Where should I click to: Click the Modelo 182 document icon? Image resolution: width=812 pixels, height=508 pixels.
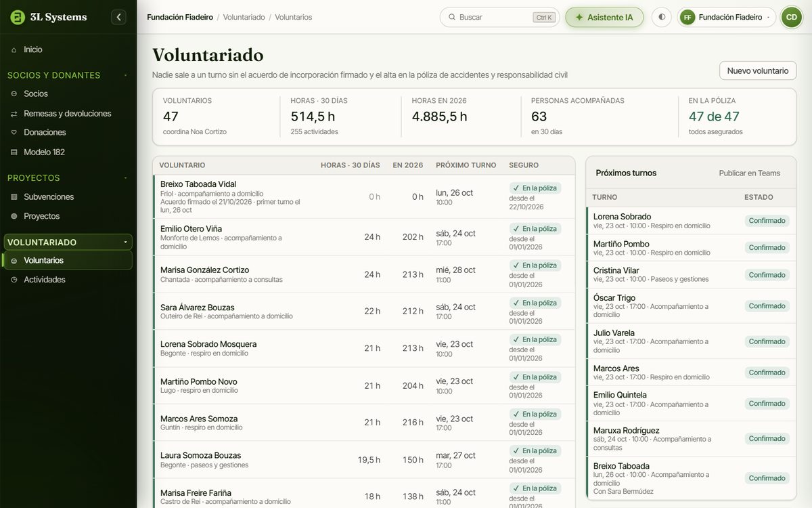point(14,152)
